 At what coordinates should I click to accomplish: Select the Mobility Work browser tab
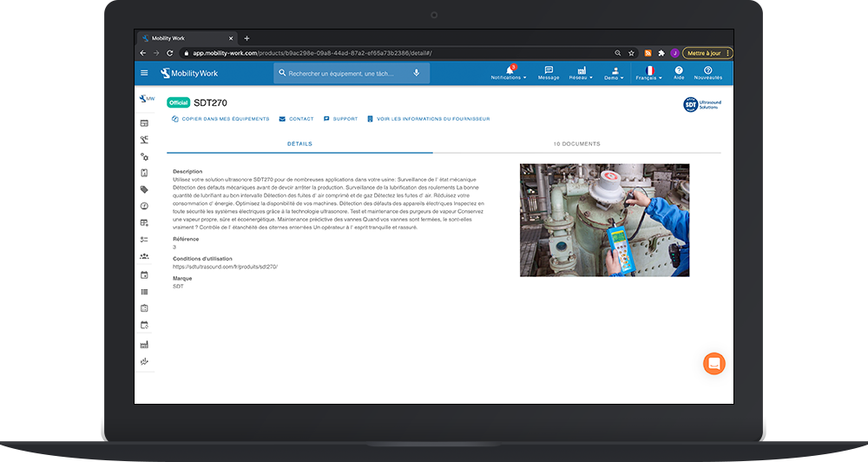tap(187, 38)
